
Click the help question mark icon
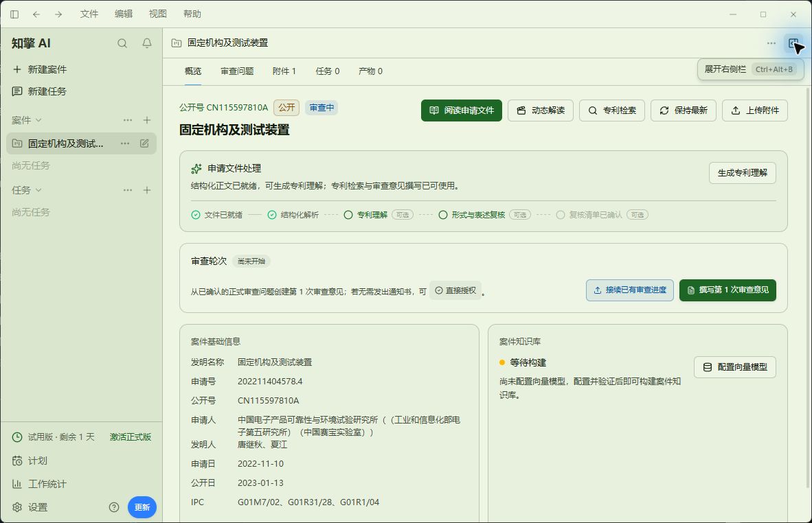[114, 507]
